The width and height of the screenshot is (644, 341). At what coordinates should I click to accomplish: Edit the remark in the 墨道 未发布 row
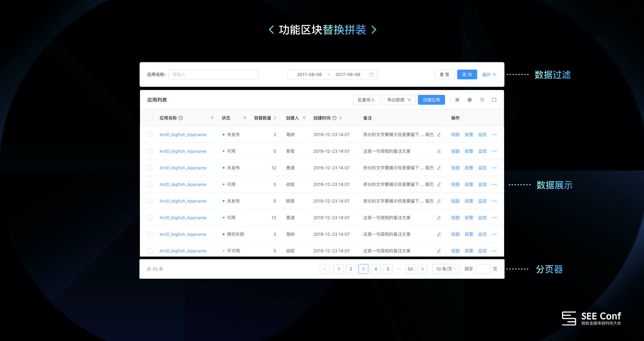(439, 168)
